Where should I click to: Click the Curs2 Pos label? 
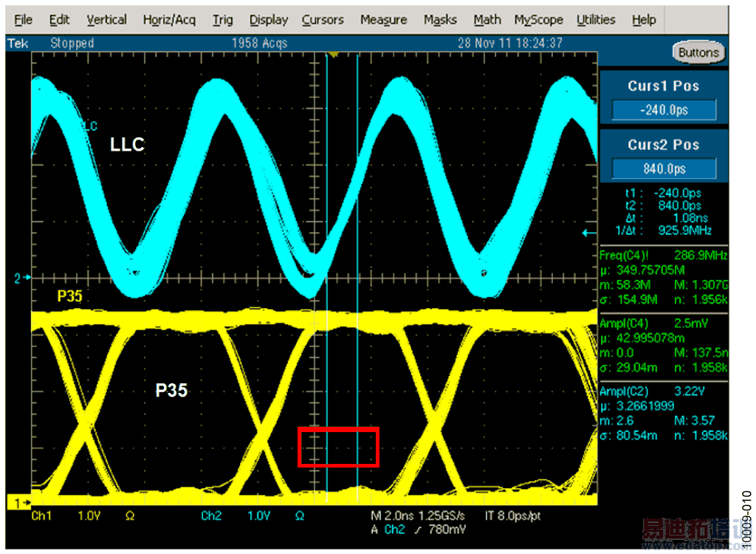[x=664, y=145]
